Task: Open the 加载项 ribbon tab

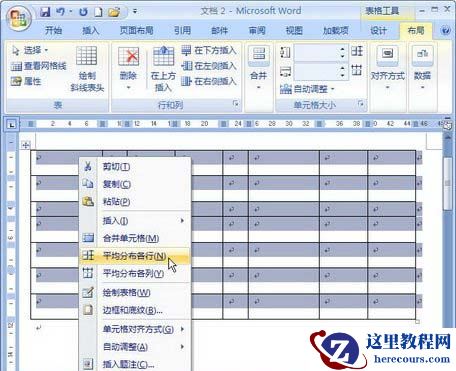Action: (x=336, y=31)
